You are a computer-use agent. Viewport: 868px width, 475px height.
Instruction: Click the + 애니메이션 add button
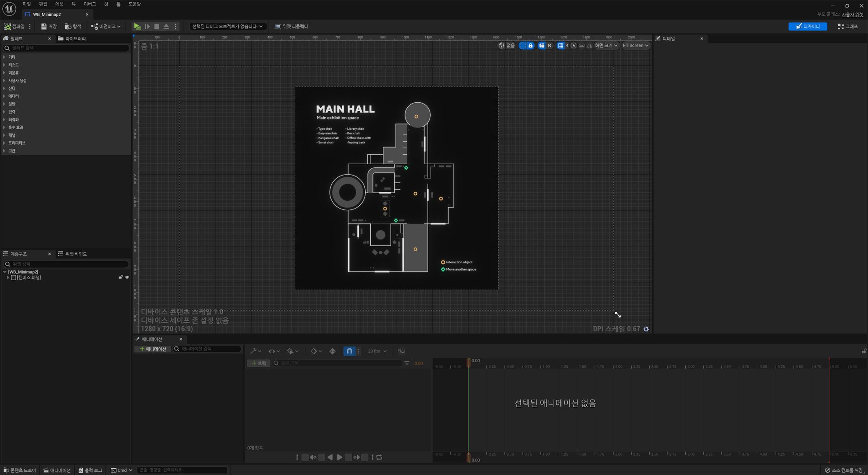(153, 349)
